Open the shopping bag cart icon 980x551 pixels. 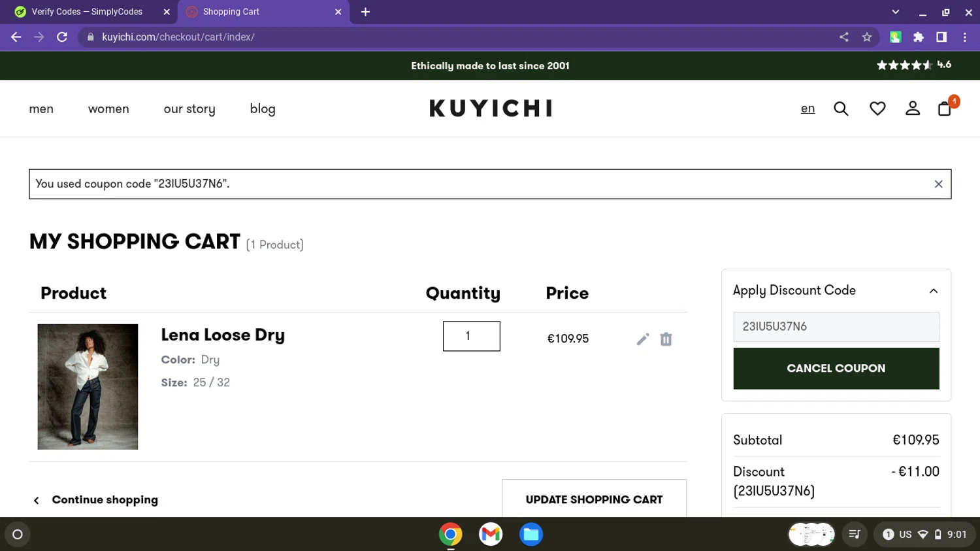tap(945, 109)
